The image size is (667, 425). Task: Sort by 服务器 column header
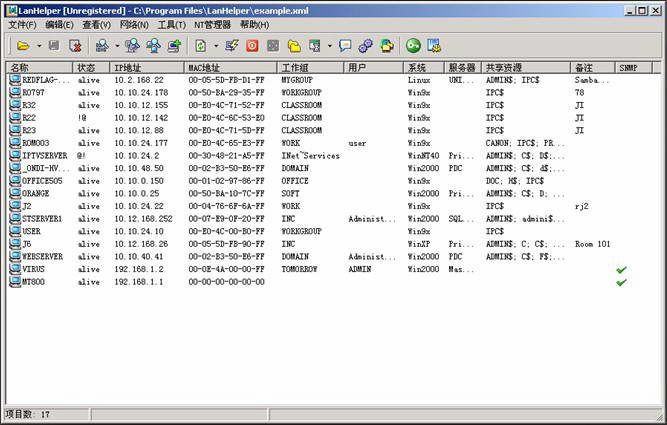[463, 68]
